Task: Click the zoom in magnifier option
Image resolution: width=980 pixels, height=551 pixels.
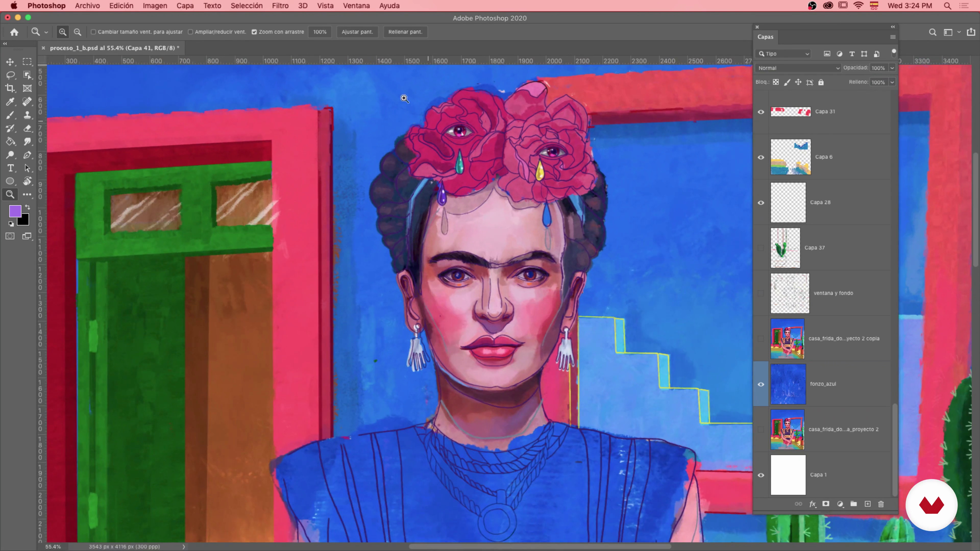Action: pos(63,32)
